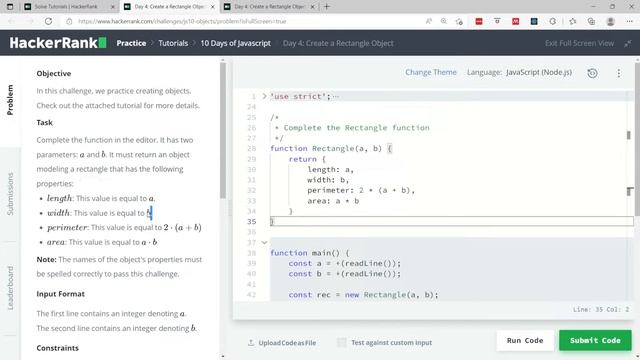
Task: Click the green Submit Code button
Action: tap(595, 340)
